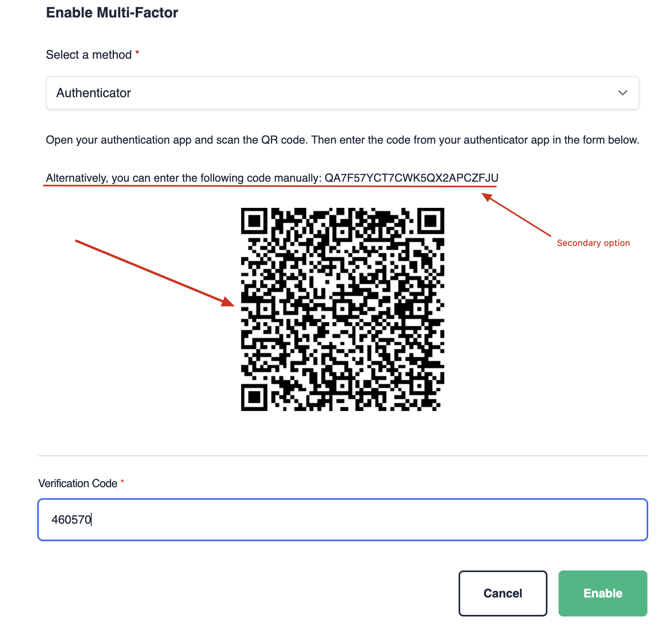
Task: Click the QR code's top-right finder square
Action: click(431, 221)
